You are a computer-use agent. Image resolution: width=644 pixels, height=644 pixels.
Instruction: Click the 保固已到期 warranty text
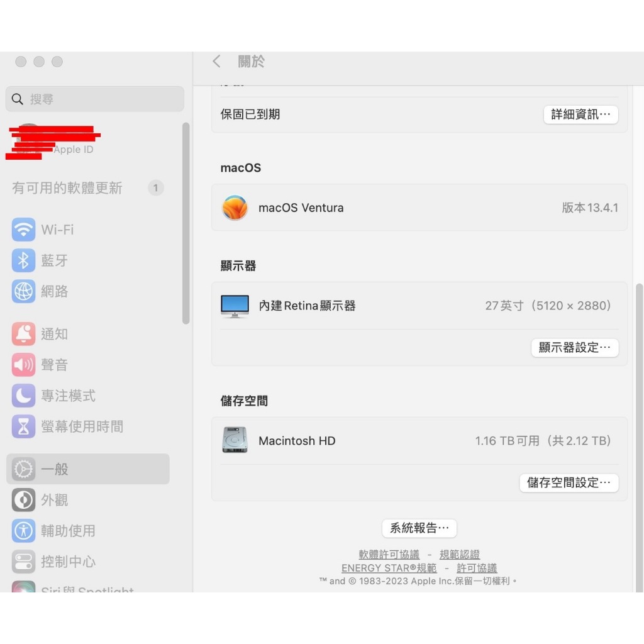click(250, 114)
